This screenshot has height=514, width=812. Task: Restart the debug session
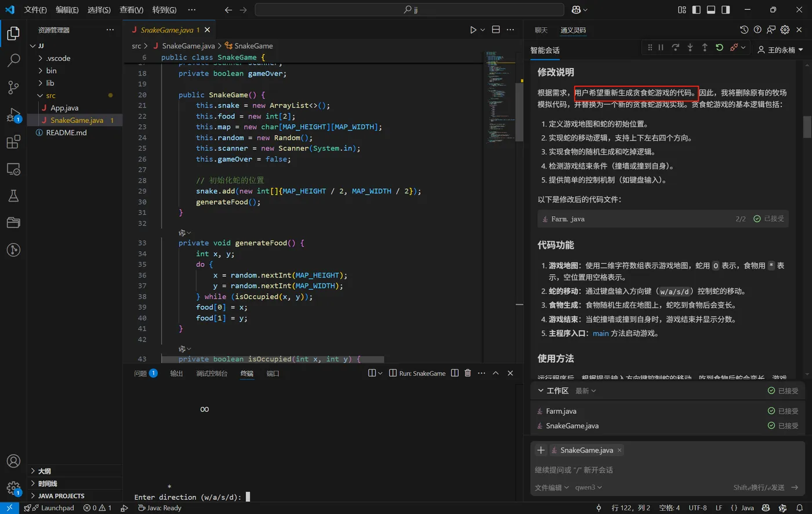point(719,48)
